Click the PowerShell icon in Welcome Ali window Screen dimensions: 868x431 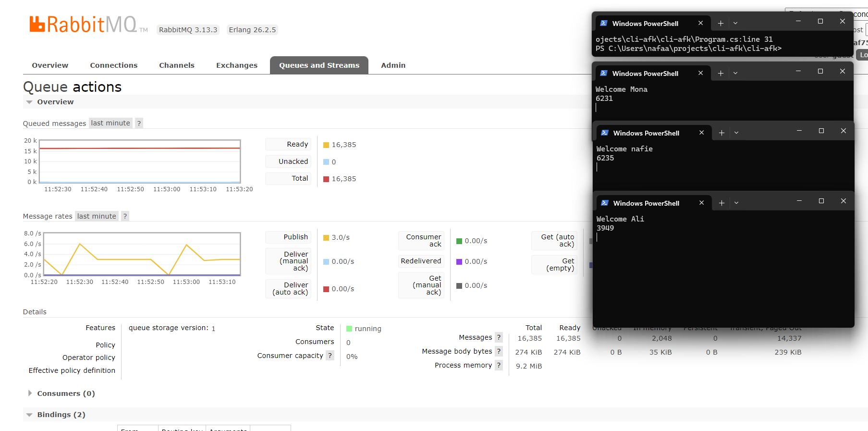point(605,203)
